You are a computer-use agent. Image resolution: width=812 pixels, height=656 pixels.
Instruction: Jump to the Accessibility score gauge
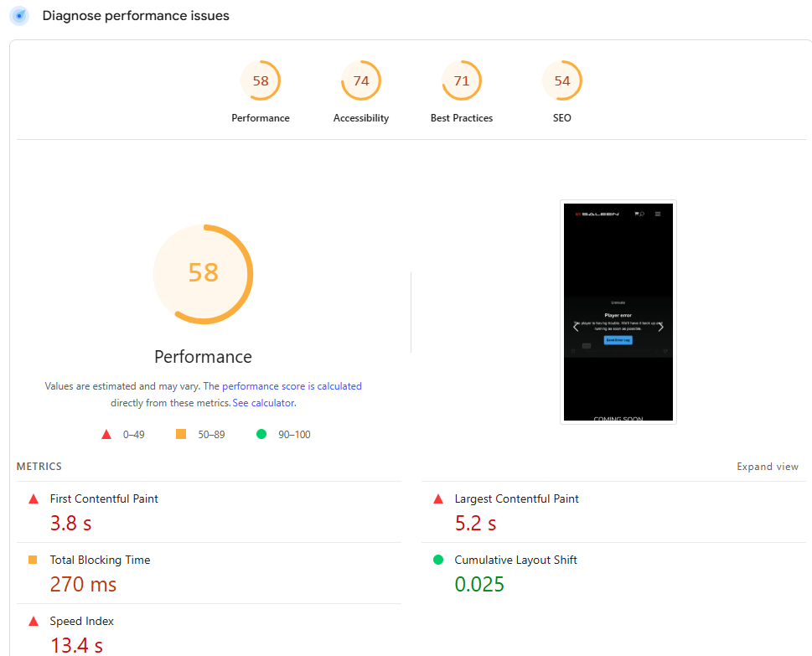click(x=361, y=81)
